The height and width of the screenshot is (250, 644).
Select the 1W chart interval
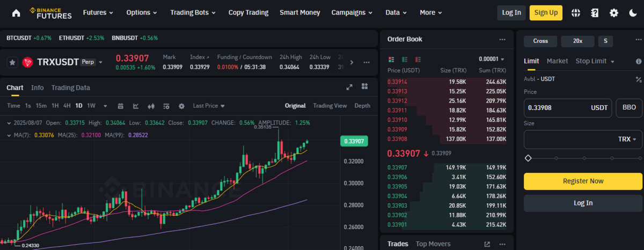click(91, 106)
